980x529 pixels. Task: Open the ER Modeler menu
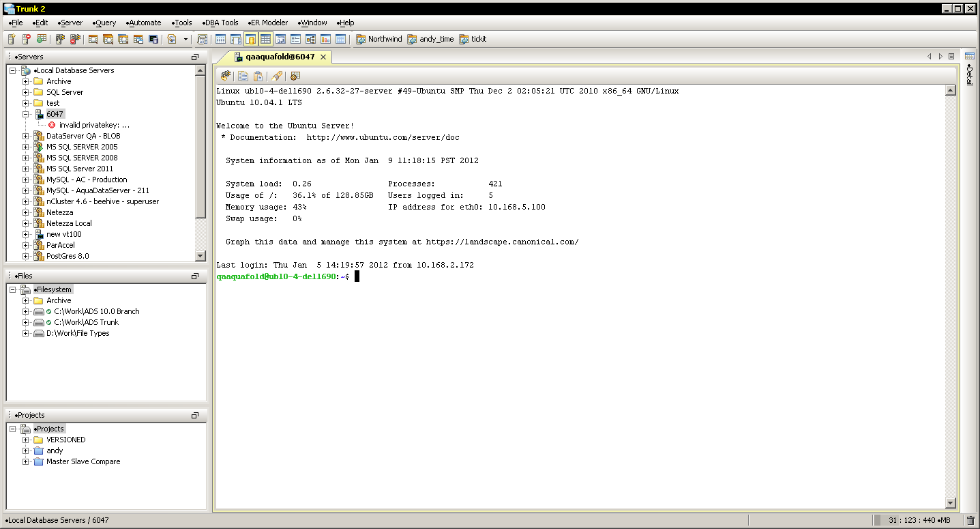pyautogui.click(x=267, y=23)
